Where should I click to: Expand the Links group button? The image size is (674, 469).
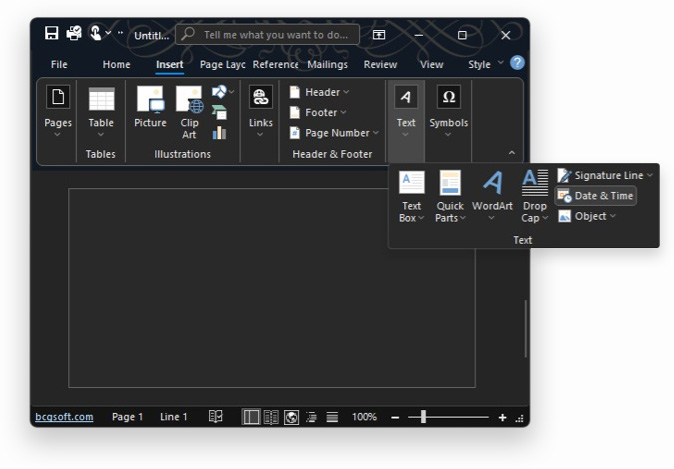click(260, 112)
